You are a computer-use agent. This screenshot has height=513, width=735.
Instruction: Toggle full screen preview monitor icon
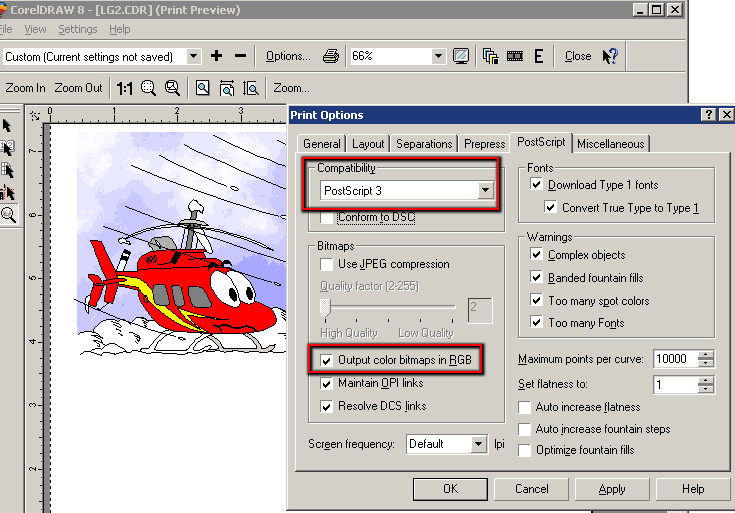(461, 56)
